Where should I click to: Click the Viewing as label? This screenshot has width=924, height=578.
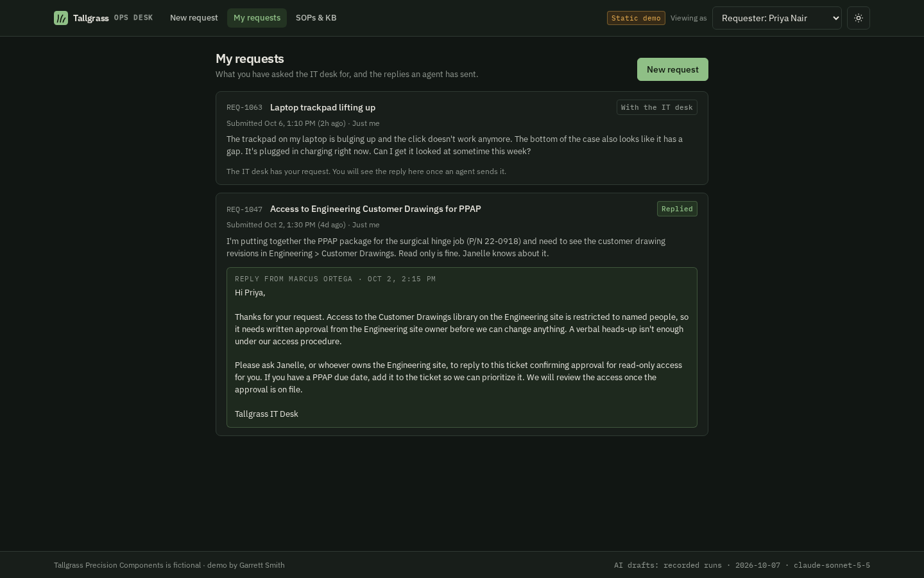click(x=689, y=18)
